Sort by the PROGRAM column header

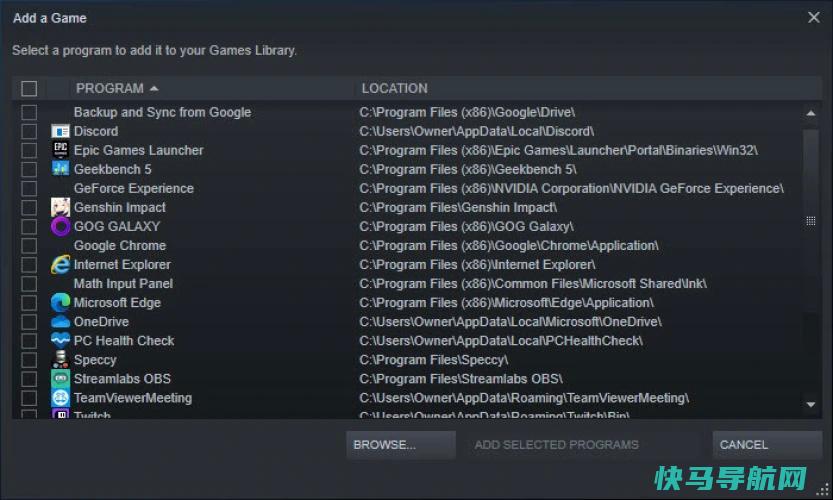(x=109, y=88)
